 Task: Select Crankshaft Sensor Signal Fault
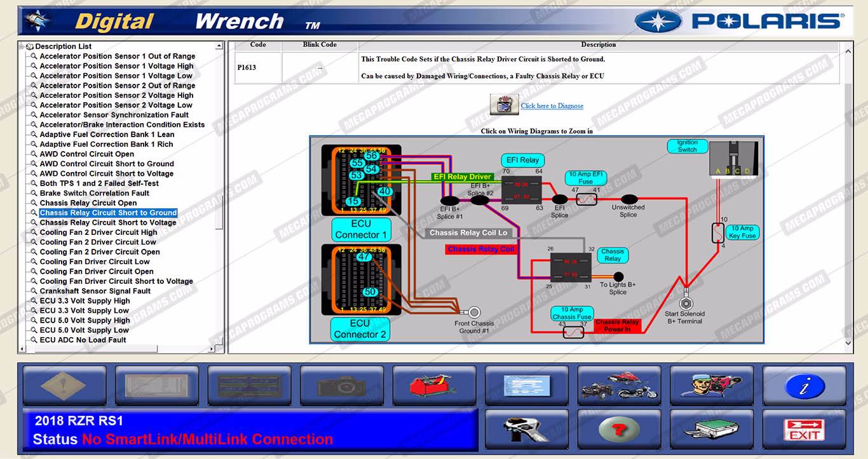point(95,291)
